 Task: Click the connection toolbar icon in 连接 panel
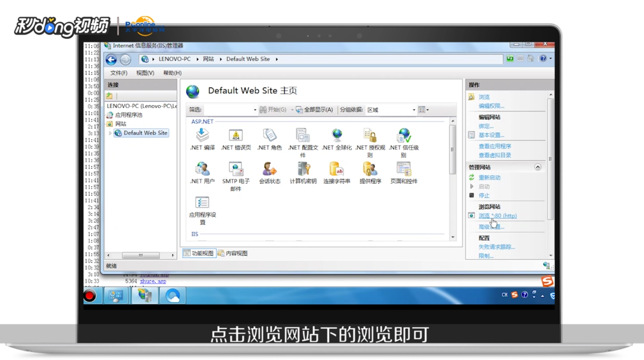(x=109, y=96)
